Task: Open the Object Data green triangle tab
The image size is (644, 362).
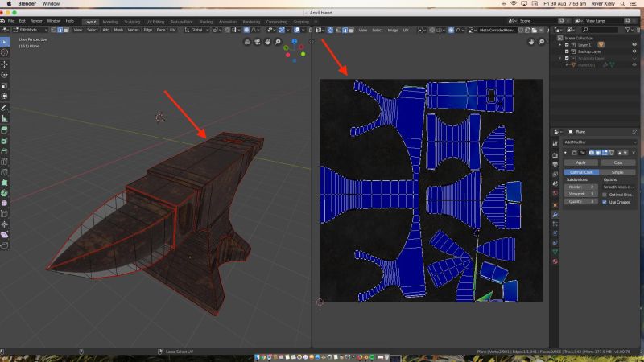Action: (555, 252)
